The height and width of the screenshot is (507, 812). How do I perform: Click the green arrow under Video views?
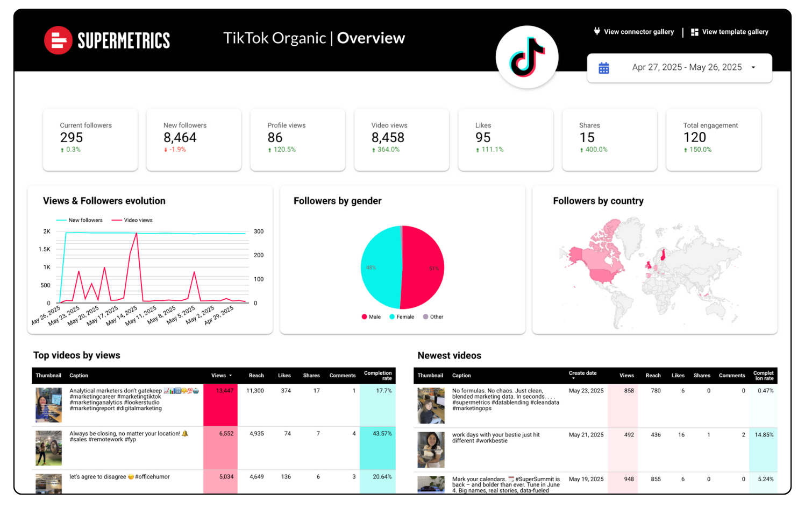[374, 150]
